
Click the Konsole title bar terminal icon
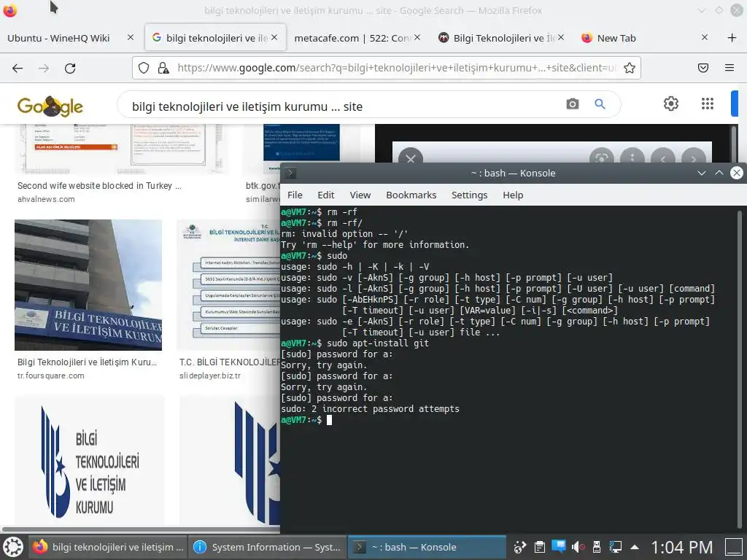(290, 174)
